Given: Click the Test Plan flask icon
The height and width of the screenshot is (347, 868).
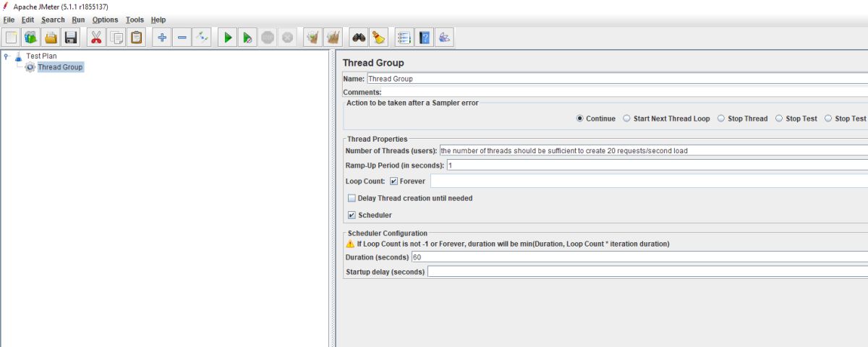Looking at the screenshot, I should (18, 56).
